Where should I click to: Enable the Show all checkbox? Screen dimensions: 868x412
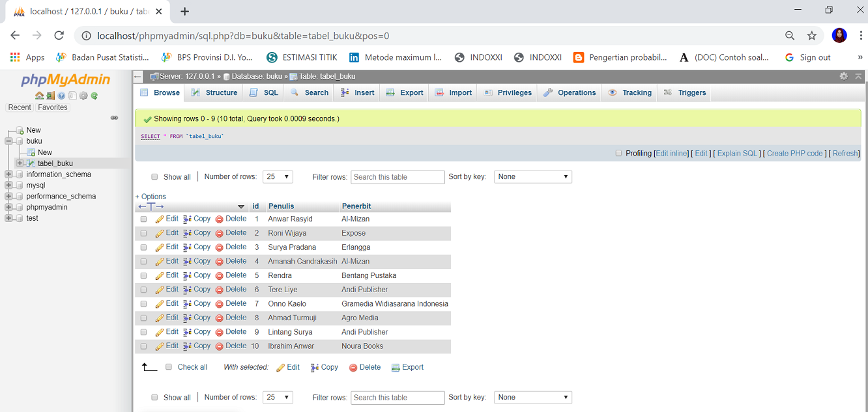pyautogui.click(x=154, y=176)
